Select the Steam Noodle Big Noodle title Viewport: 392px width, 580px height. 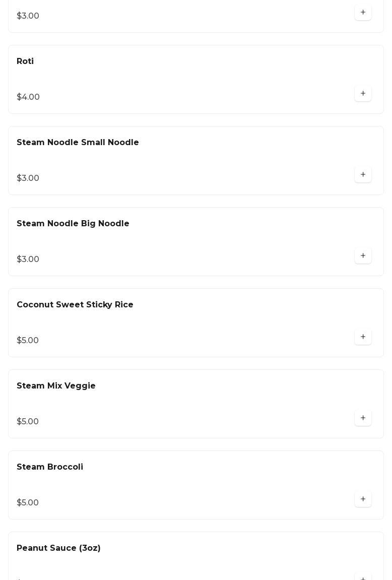tap(73, 224)
